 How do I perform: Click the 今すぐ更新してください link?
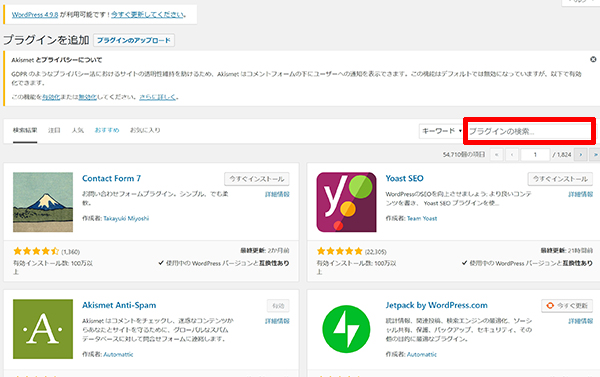147,15
